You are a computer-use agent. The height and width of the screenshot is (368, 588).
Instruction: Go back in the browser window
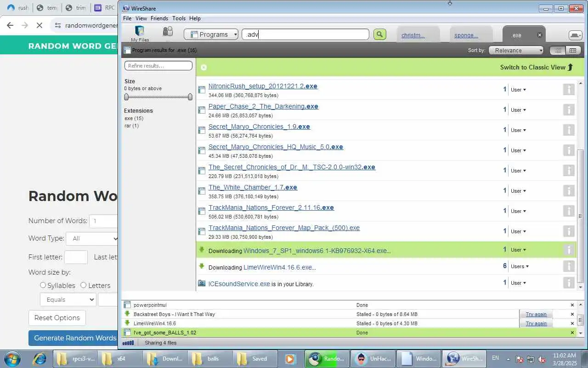point(10,25)
